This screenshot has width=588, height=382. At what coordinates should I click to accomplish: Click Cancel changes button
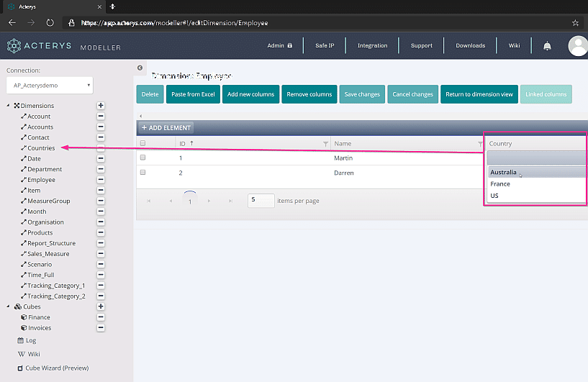click(x=413, y=94)
